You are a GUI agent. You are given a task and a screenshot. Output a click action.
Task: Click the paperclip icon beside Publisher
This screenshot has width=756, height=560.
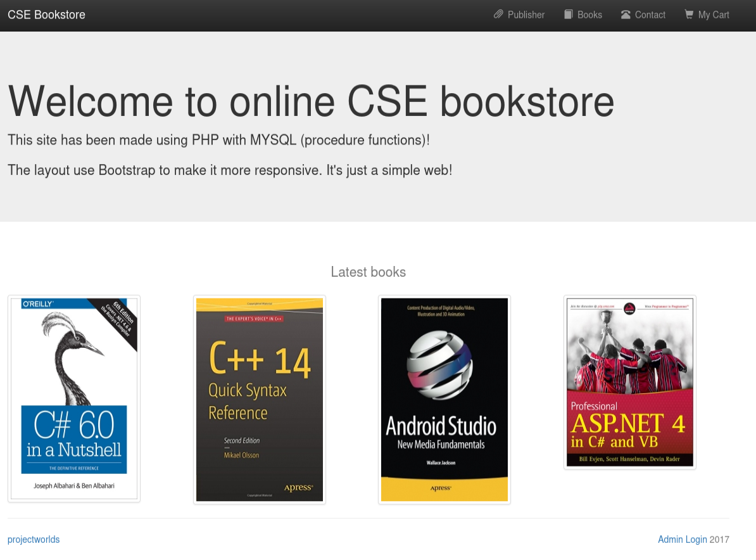498,15
